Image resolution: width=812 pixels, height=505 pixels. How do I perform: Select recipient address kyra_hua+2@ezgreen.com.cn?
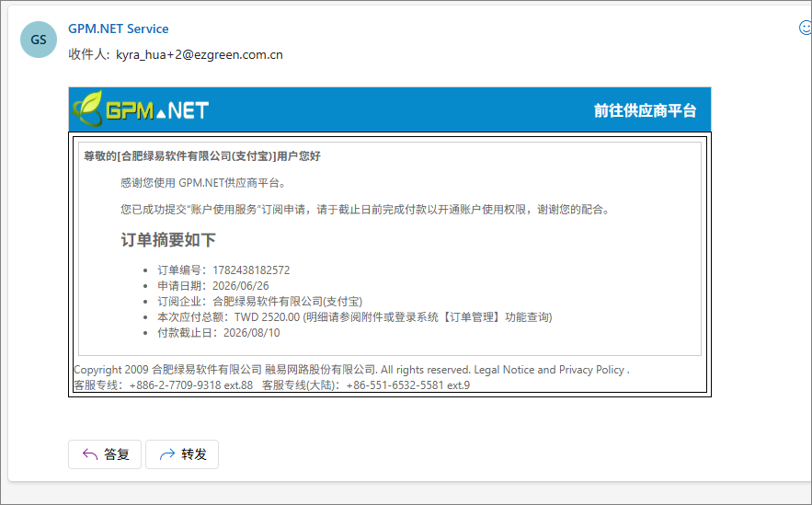[x=200, y=55]
